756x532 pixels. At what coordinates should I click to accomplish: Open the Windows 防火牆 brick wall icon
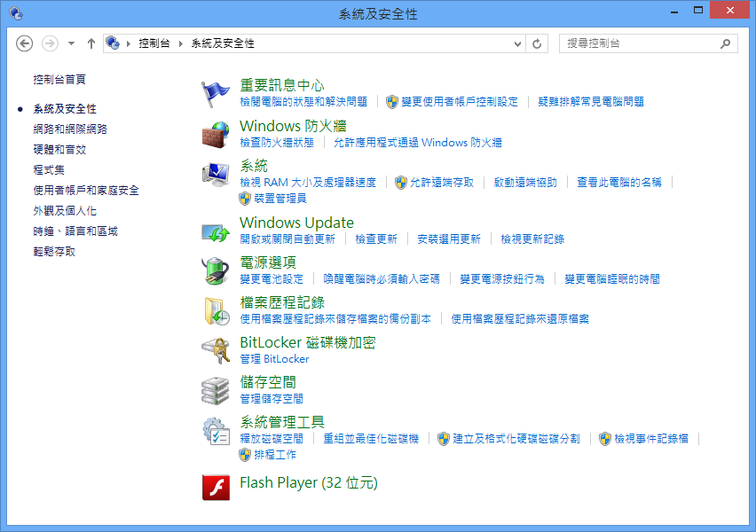tap(216, 134)
